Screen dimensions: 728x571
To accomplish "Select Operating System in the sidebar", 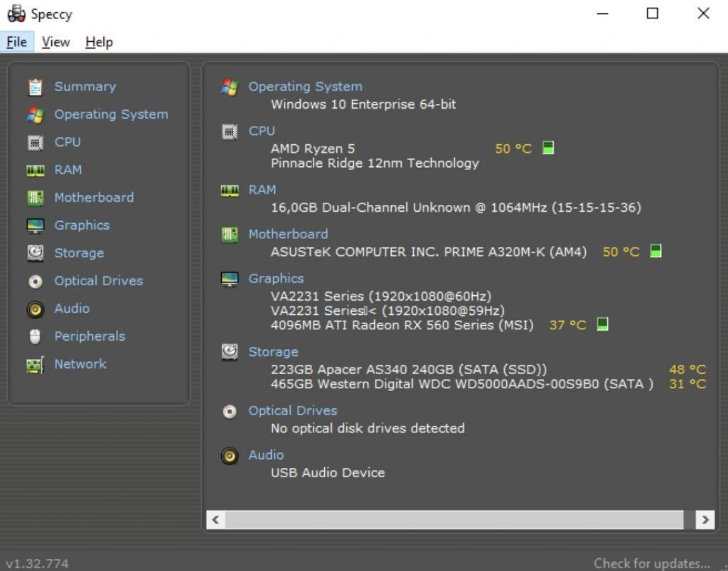I will [111, 114].
